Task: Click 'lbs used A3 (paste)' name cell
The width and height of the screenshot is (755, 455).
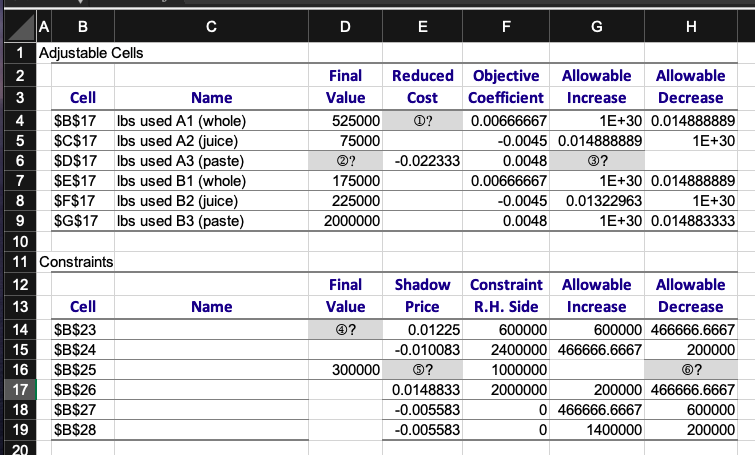Action: [211, 161]
